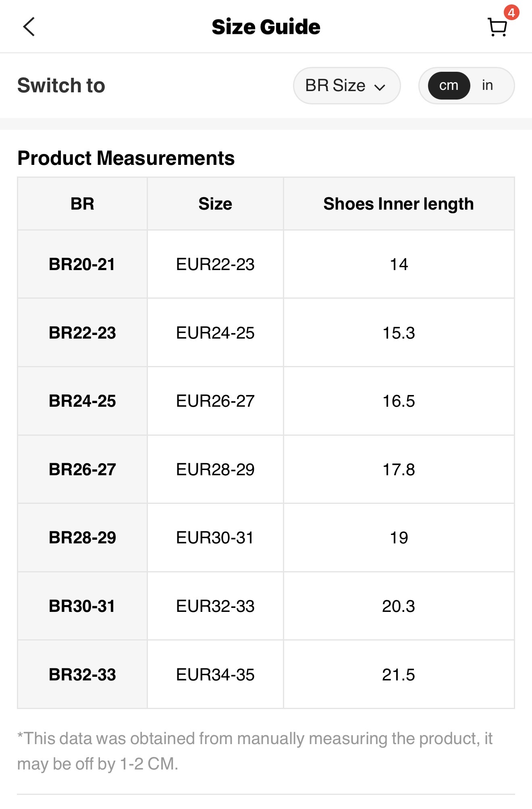The image size is (532, 809).
Task: Open the shopping cart
Action: pos(497,28)
